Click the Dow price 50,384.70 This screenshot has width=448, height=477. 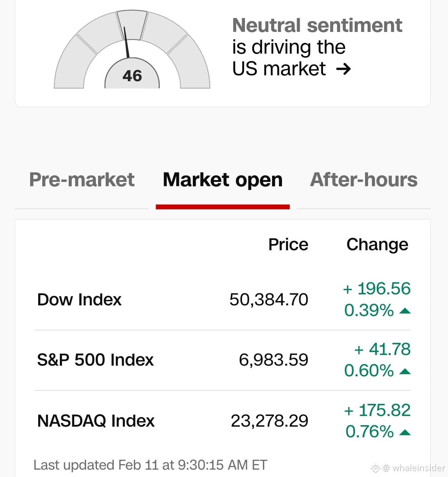click(269, 300)
